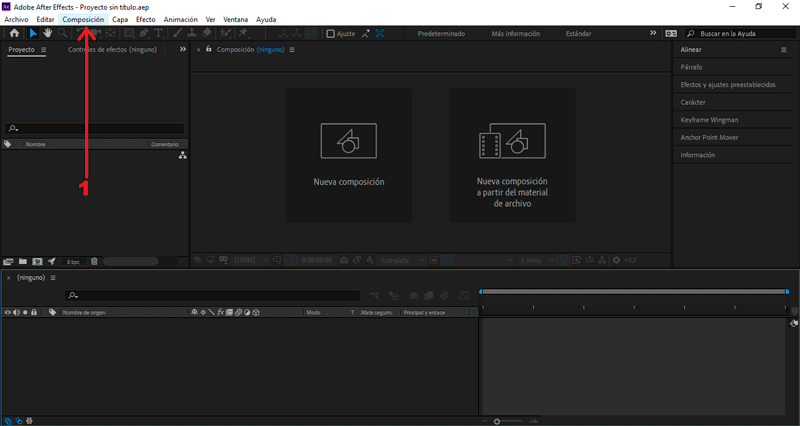Take a snapshot with the camera icon
The height and width of the screenshot is (426, 800).
(344, 260)
